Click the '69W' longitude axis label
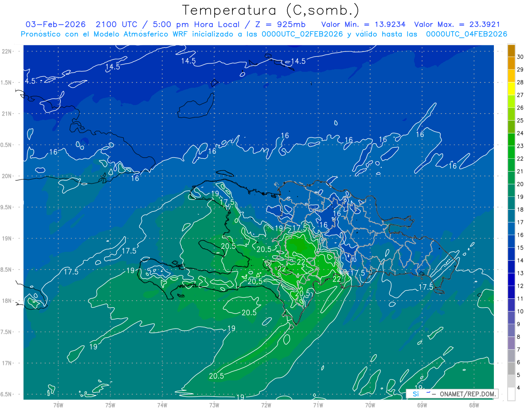 pos(422,405)
